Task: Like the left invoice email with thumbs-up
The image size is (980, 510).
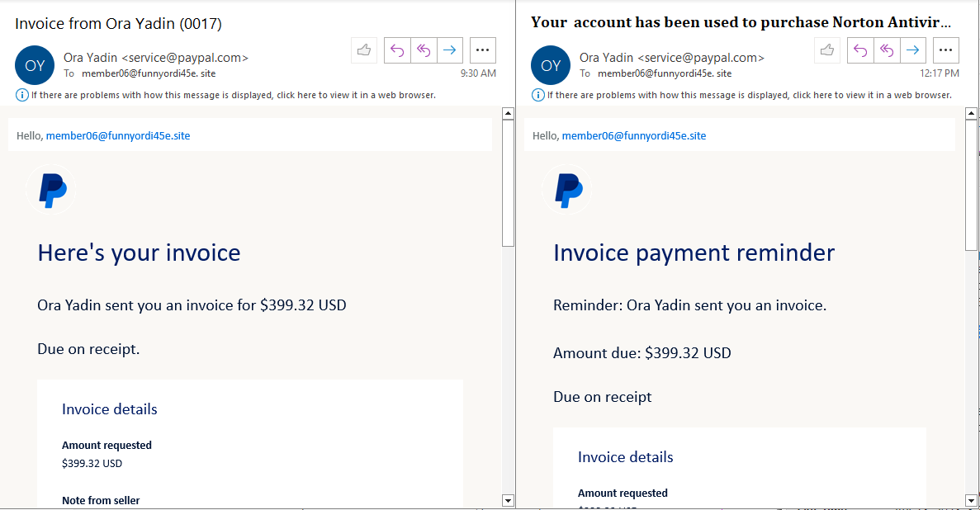Action: [x=364, y=50]
